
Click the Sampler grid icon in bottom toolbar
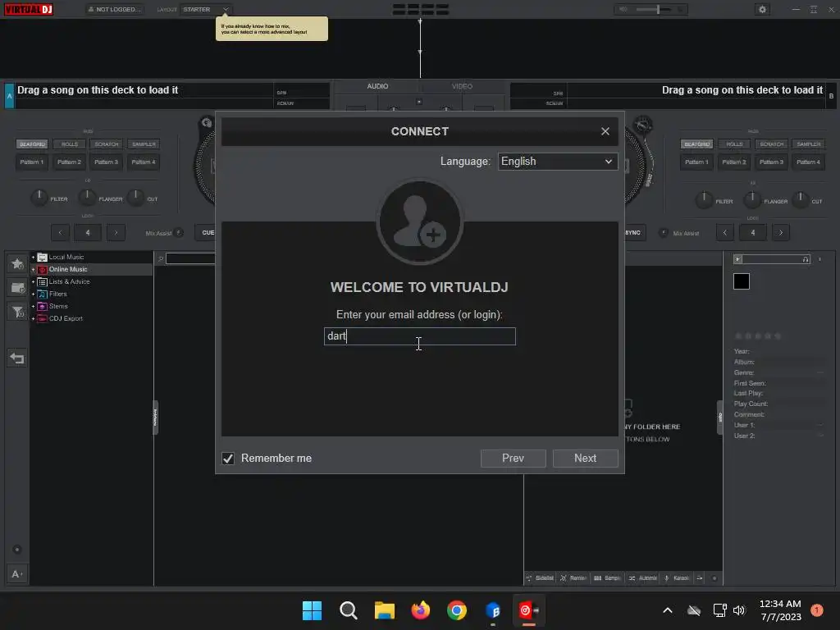[597, 578]
